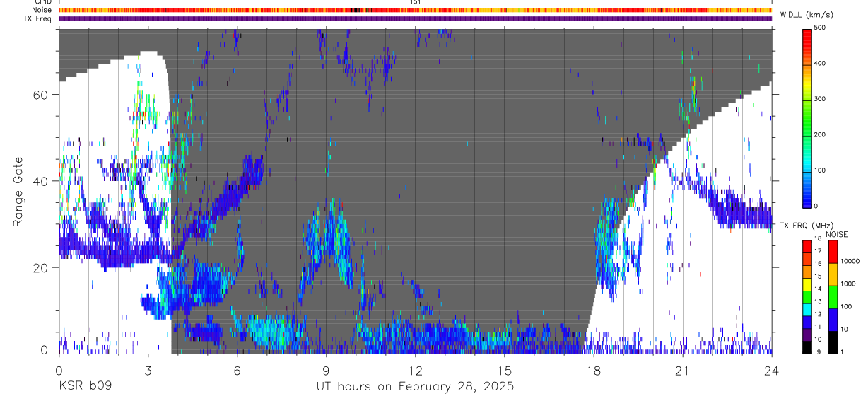Click the 3 tick on UT hours axis
The image size is (868, 401).
tap(148, 370)
